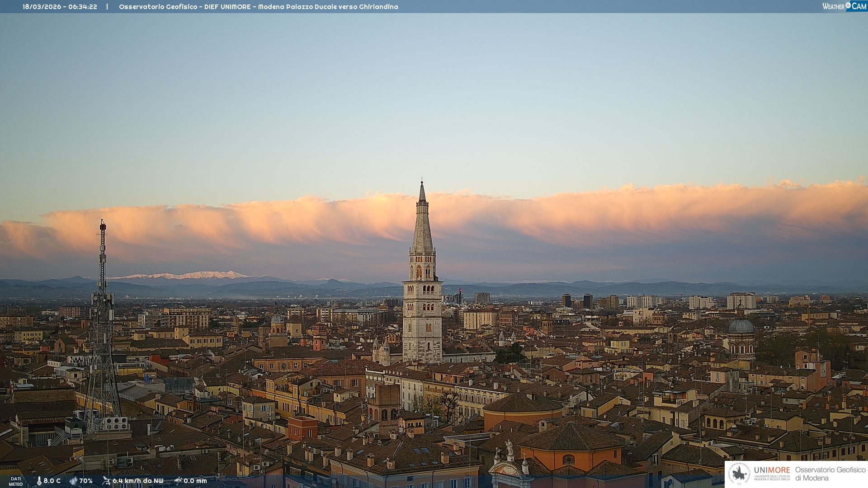Viewport: 868px width, 488px height.
Task: Click the 18/03/2026 date stamp
Action: pos(41,7)
